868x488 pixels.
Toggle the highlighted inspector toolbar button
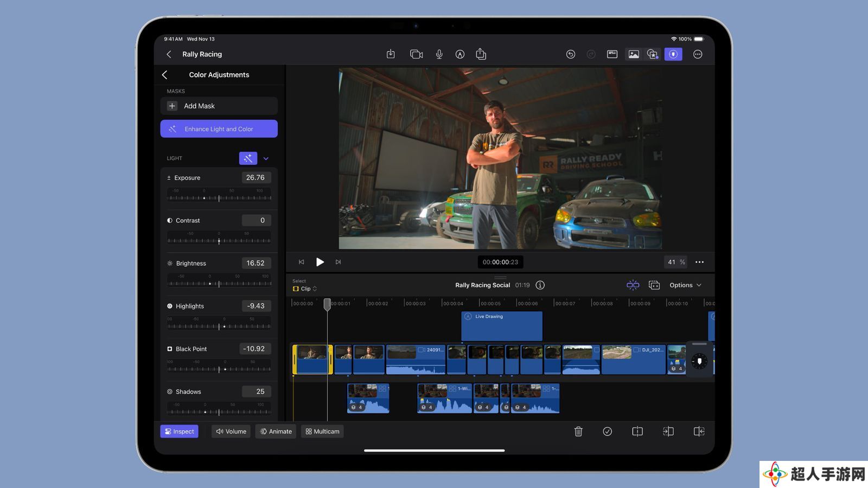[673, 54]
